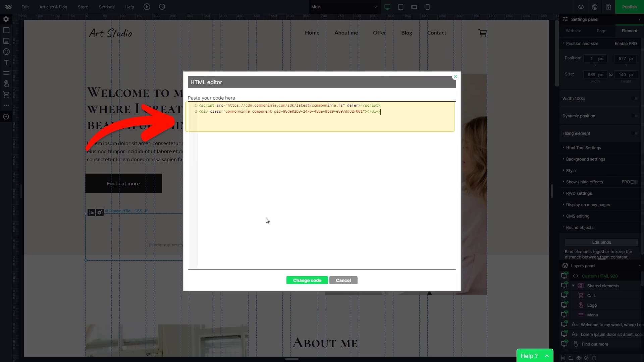This screenshot has width=644, height=362.
Task: Click the filled layers stack icon in Layers footer
Action: (579, 358)
